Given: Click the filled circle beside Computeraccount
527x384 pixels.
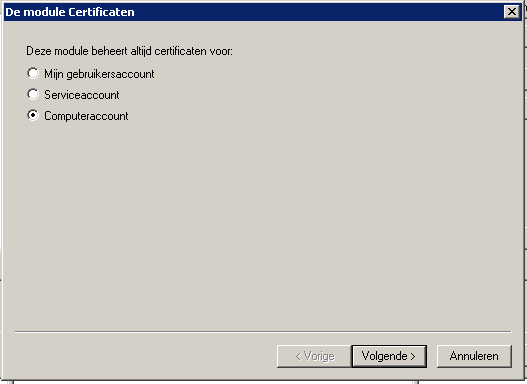Looking at the screenshot, I should [x=33, y=115].
